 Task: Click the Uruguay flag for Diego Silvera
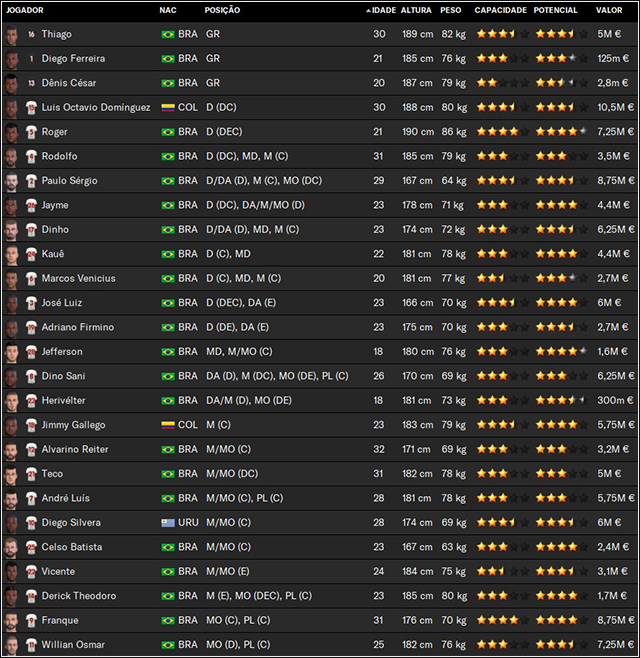pos(168,523)
